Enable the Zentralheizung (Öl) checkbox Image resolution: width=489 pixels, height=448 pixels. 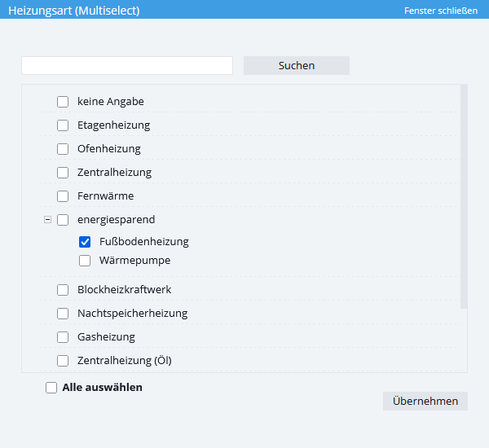[x=63, y=361]
